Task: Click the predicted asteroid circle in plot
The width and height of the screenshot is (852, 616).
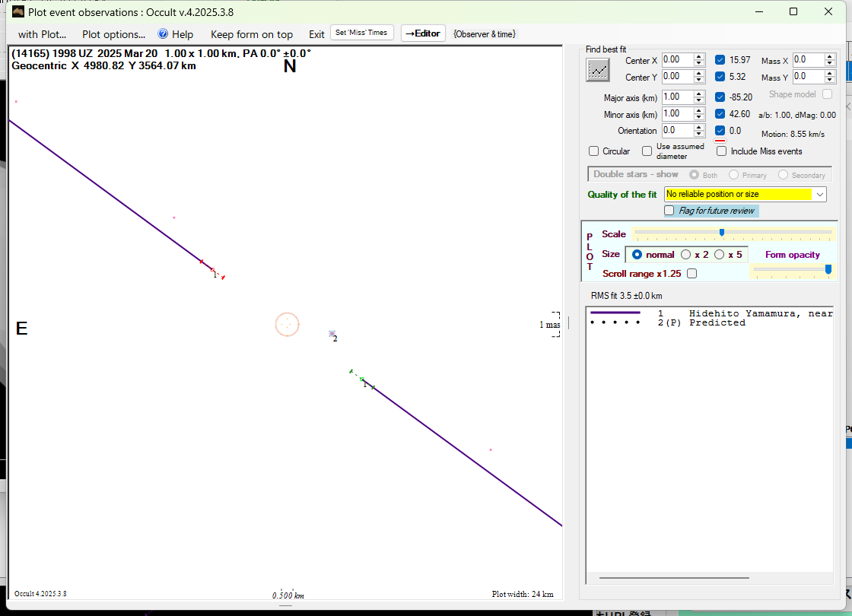Action: (x=287, y=325)
